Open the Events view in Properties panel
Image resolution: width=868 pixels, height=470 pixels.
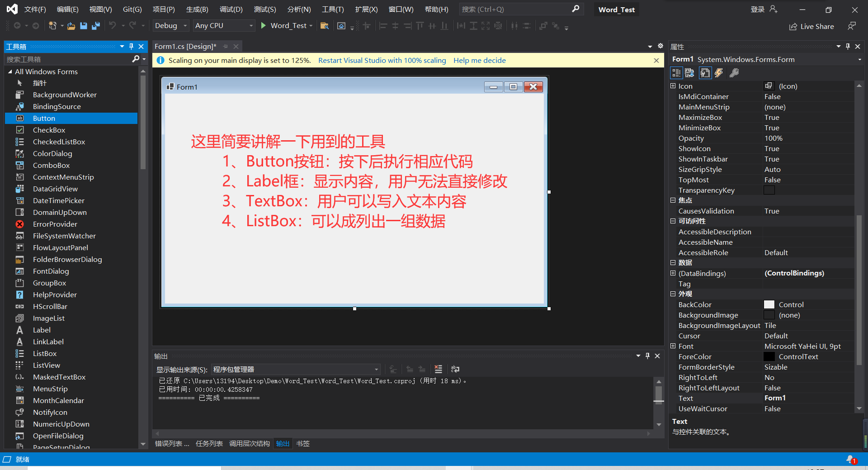point(719,73)
